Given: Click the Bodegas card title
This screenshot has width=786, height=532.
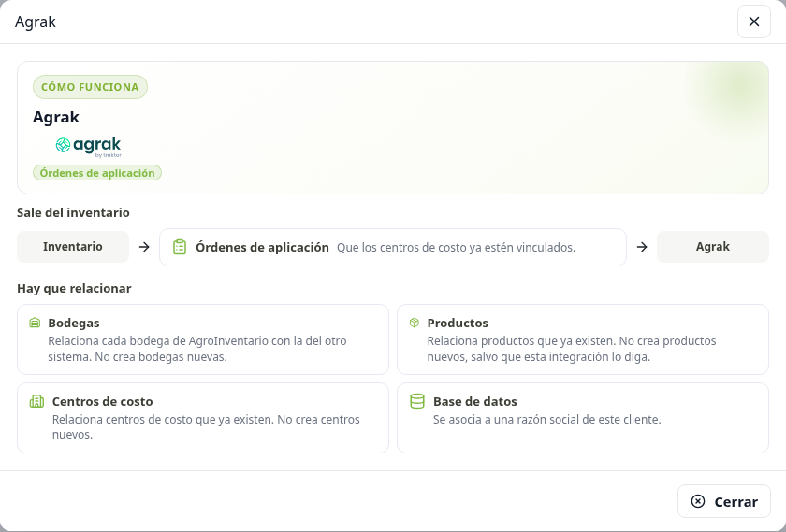Looking at the screenshot, I should pos(74,323).
